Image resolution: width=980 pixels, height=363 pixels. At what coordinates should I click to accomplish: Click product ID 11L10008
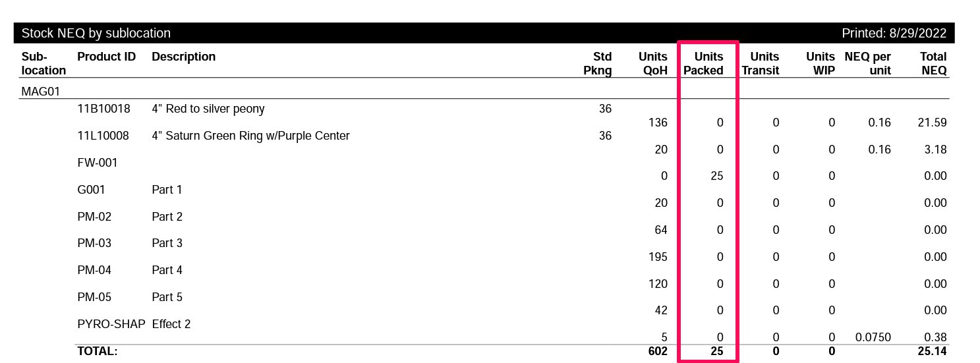point(103,136)
